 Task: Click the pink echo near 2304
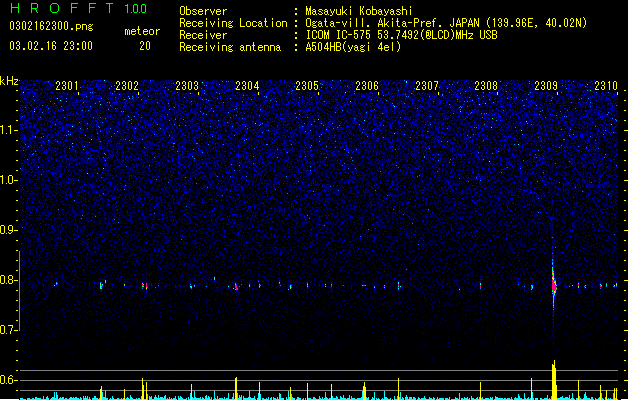236,287
